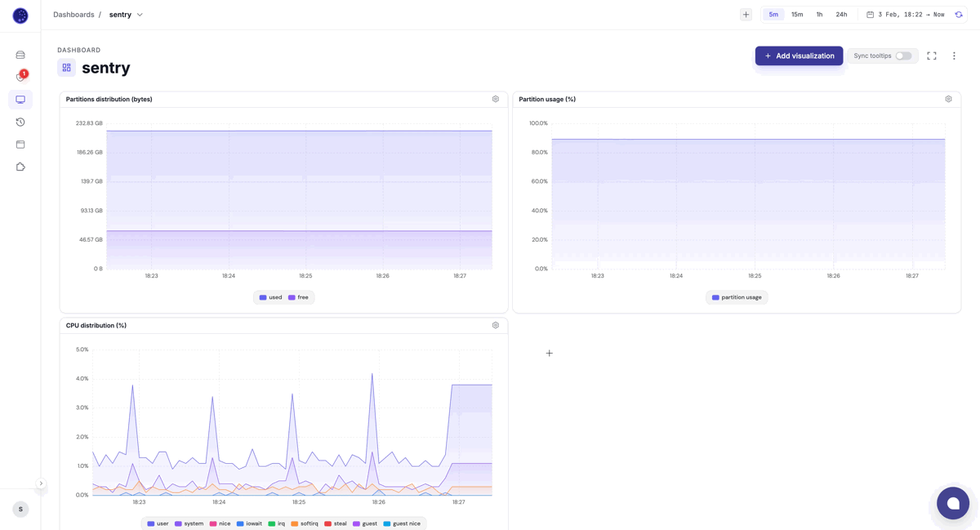The image size is (980, 530).
Task: Expand the collapsed left sidebar
Action: (41, 483)
